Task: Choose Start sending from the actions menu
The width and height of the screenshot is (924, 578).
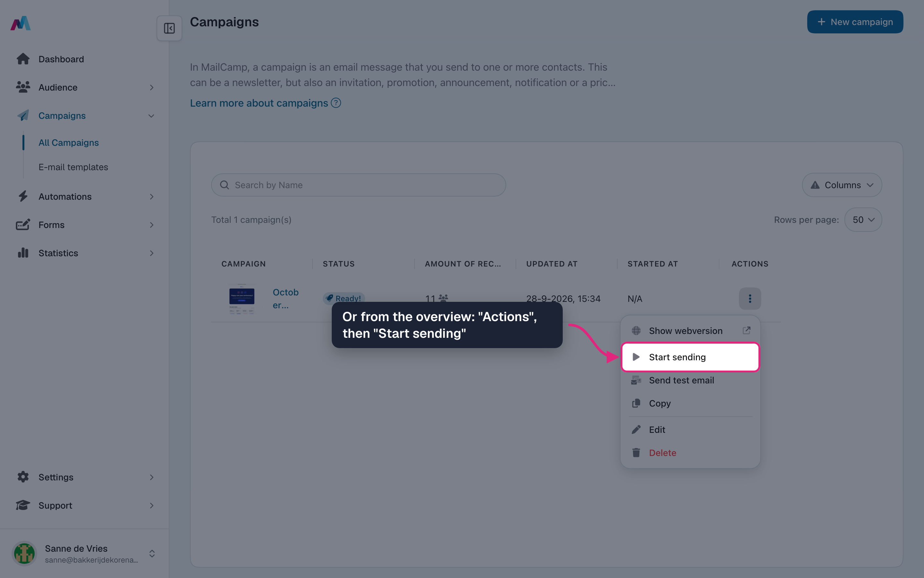Action: pos(690,357)
